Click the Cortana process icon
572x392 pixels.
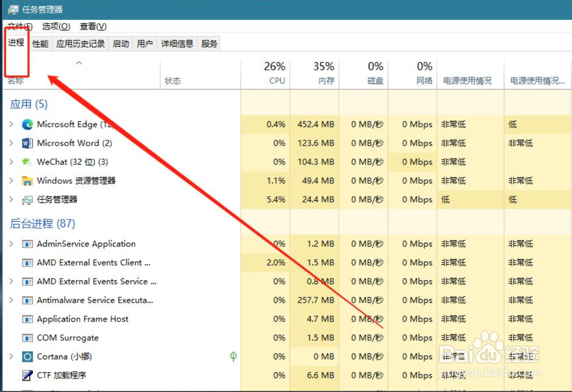[x=27, y=357]
